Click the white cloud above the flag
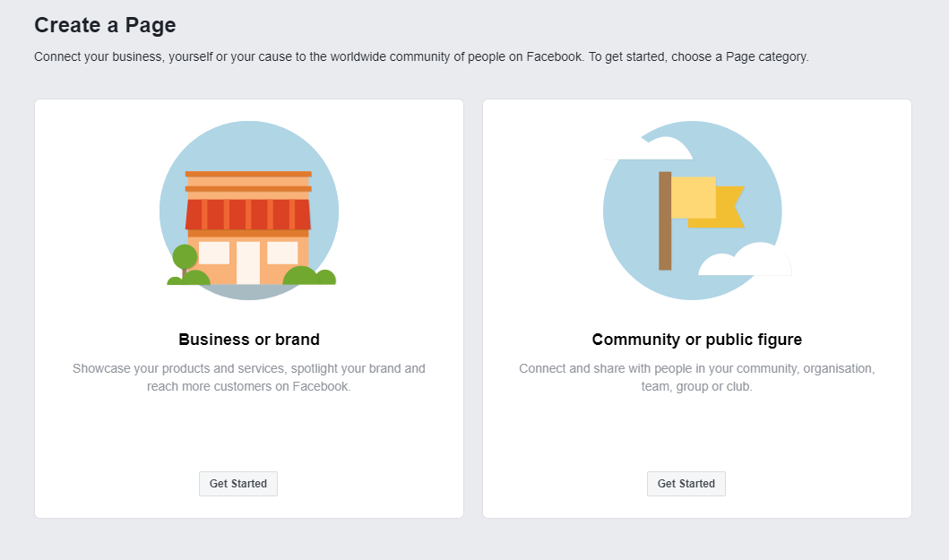Viewport: 949px width, 560px height. pos(651,149)
